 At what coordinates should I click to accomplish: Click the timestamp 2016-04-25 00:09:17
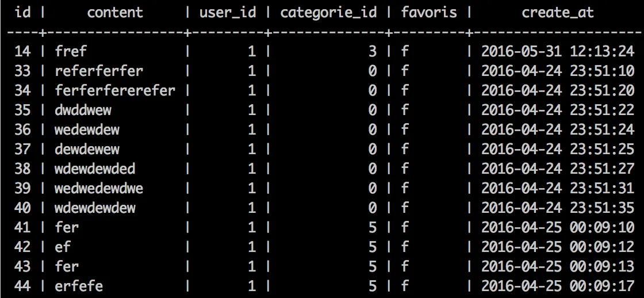tap(558, 285)
